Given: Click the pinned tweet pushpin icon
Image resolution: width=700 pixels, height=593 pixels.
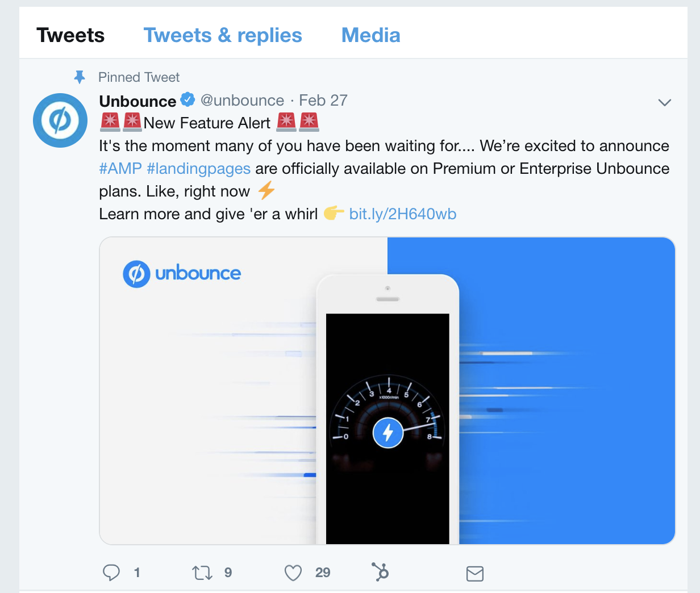Looking at the screenshot, I should pyautogui.click(x=80, y=77).
